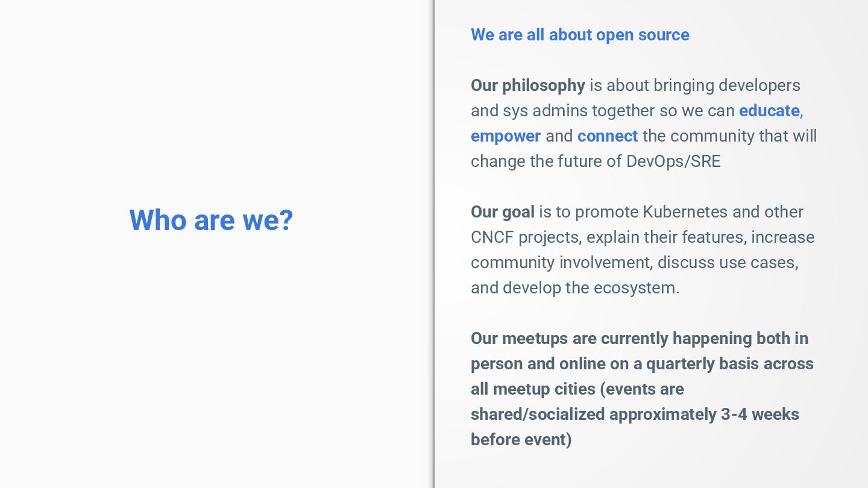Click the "3-4 weeks" text
The image size is (868, 488).
click(x=759, y=414)
